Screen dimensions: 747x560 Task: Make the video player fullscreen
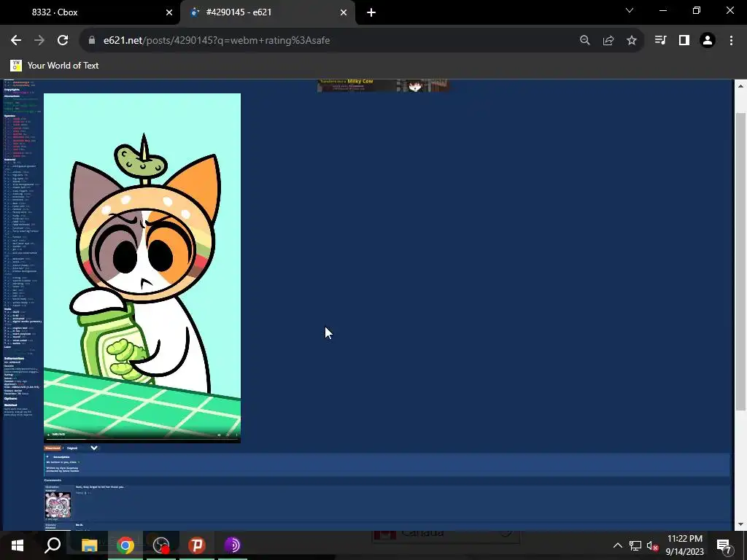coord(228,435)
